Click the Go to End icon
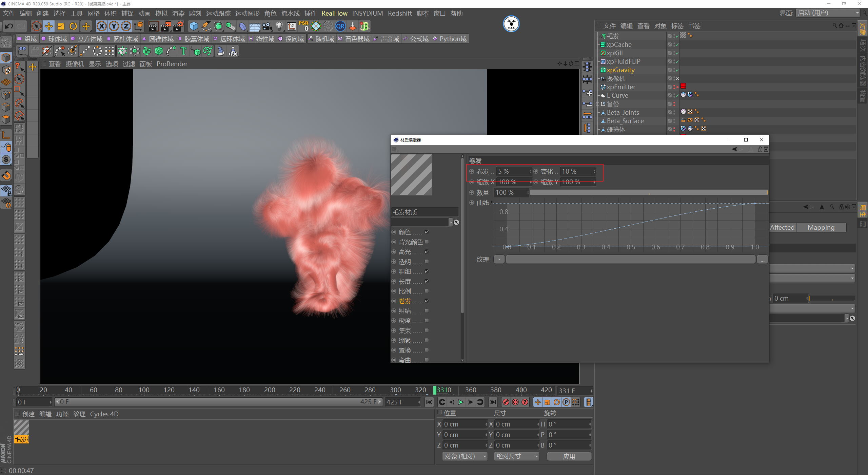This screenshot has height=475, width=868. click(493, 402)
